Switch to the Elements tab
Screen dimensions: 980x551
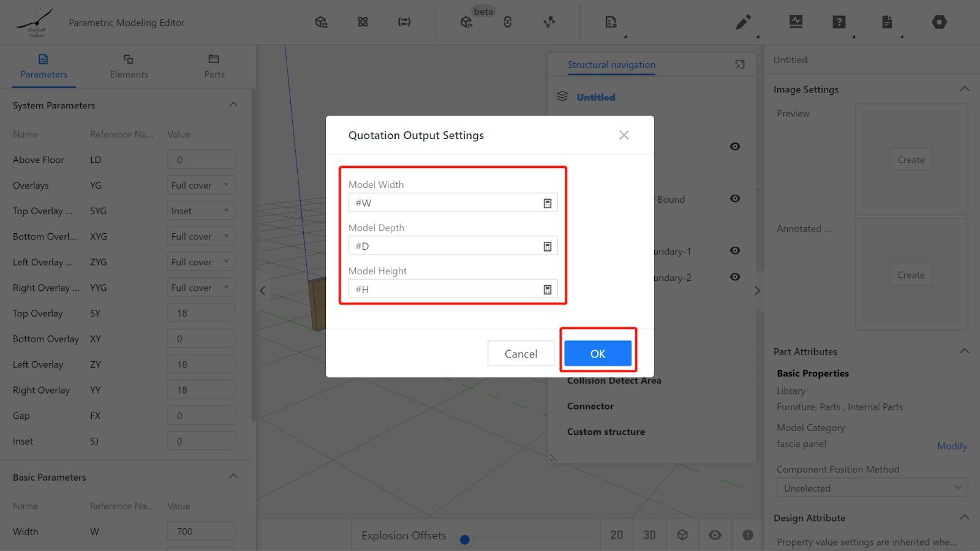pyautogui.click(x=129, y=66)
